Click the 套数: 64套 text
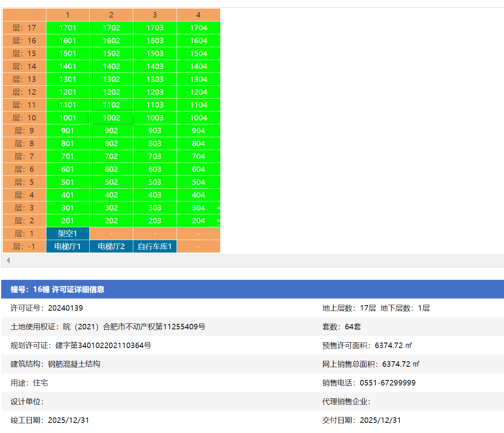Image resolution: width=504 pixels, height=433 pixels. pyautogui.click(x=342, y=327)
